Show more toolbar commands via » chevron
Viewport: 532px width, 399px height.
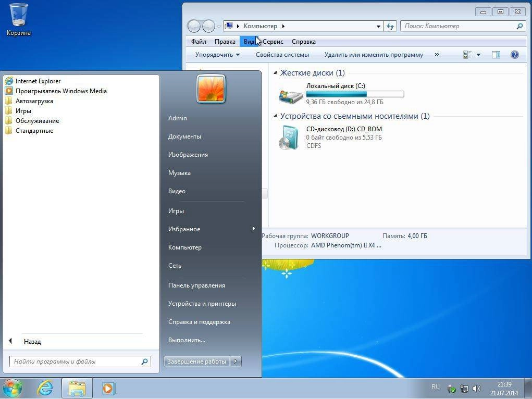437,54
